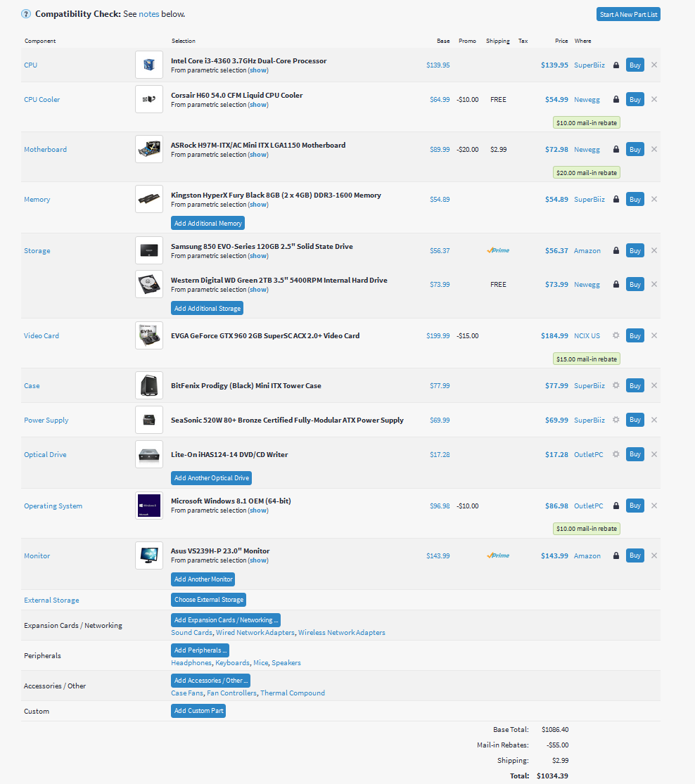Click Choose External Storage button
The width and height of the screenshot is (695, 784).
(x=209, y=600)
